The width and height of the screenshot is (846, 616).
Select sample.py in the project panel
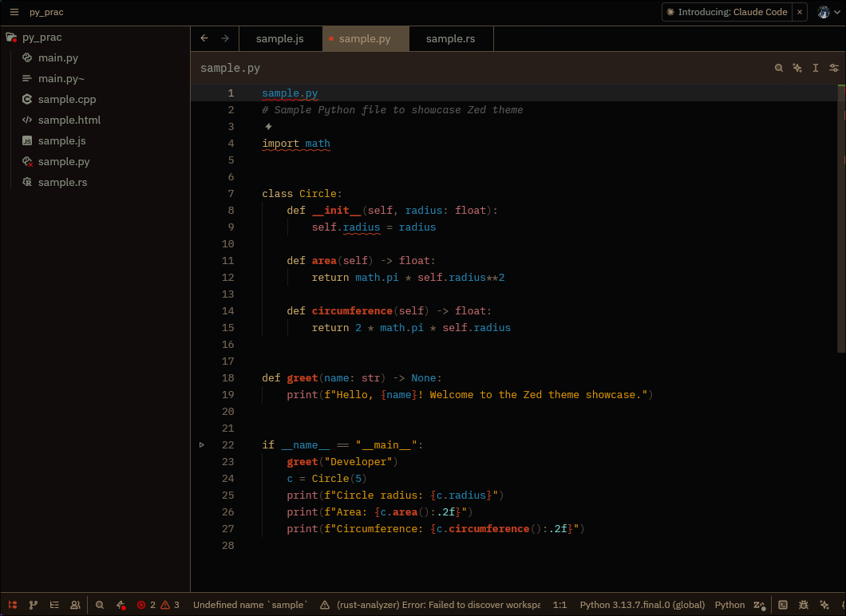64,162
